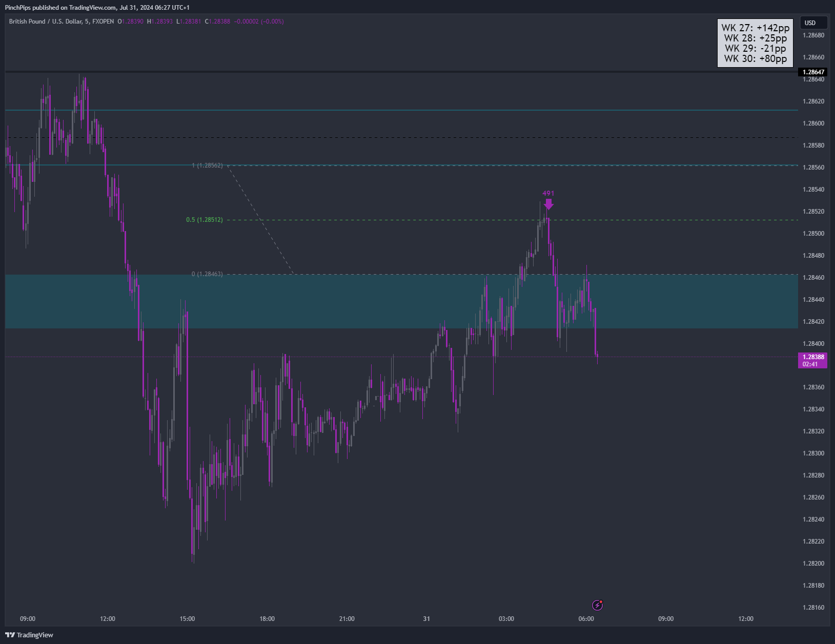The image size is (835, 644).
Task: Click the 1.28660 price scale label
Action: 813,57
